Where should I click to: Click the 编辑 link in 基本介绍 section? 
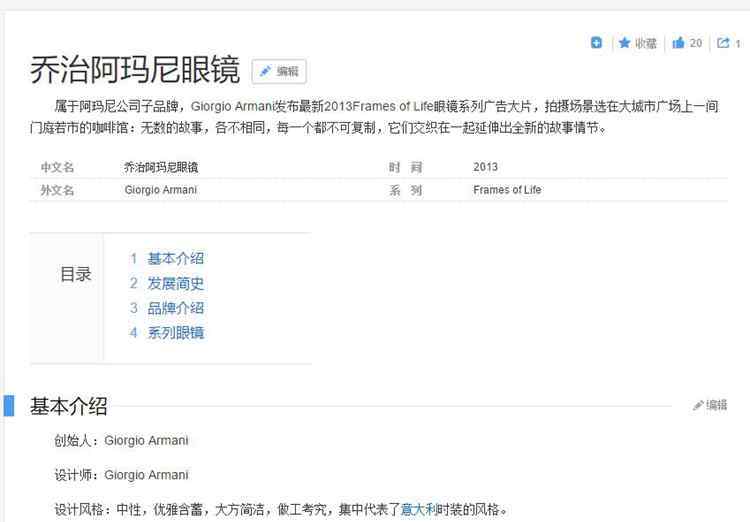tap(710, 405)
